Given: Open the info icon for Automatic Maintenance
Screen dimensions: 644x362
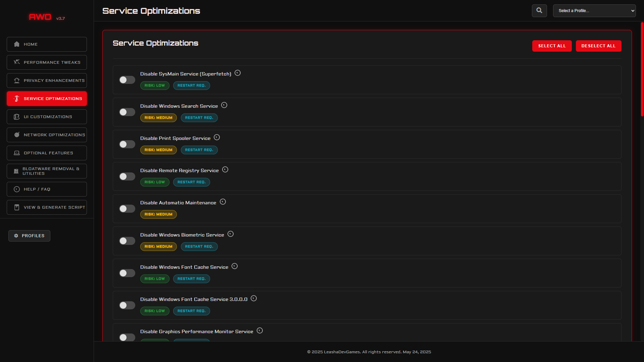Looking at the screenshot, I should tap(223, 202).
